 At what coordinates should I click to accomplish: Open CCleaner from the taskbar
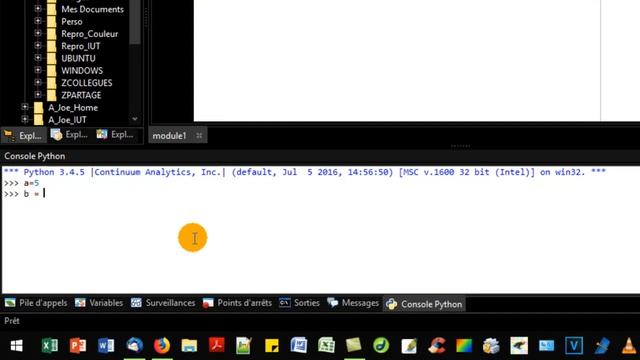click(x=436, y=346)
